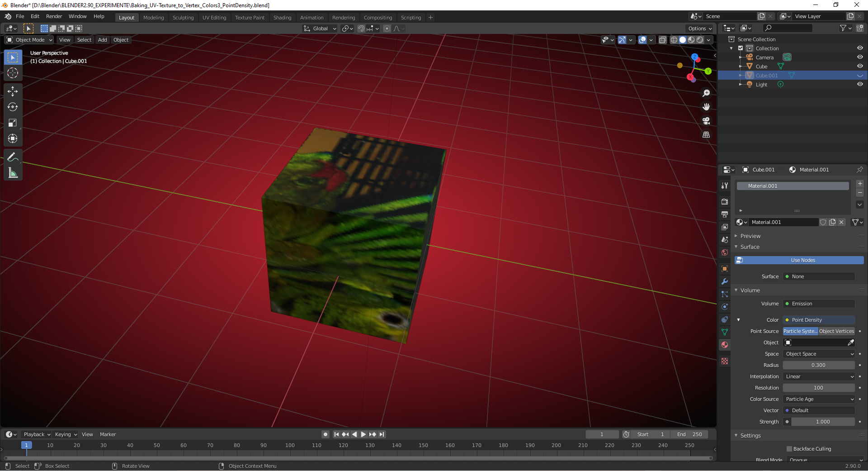
Task: Open the Interpolation dropdown set to Linear
Action: point(818,376)
